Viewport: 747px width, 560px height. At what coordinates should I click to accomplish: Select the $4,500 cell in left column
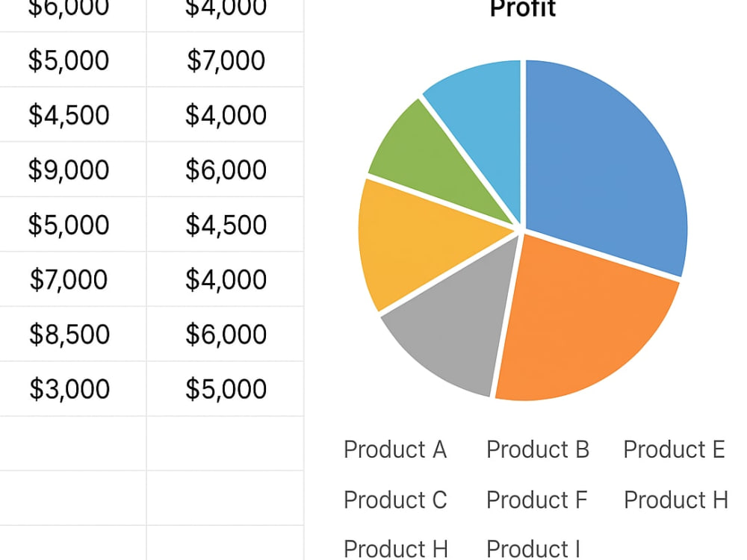coord(73,114)
